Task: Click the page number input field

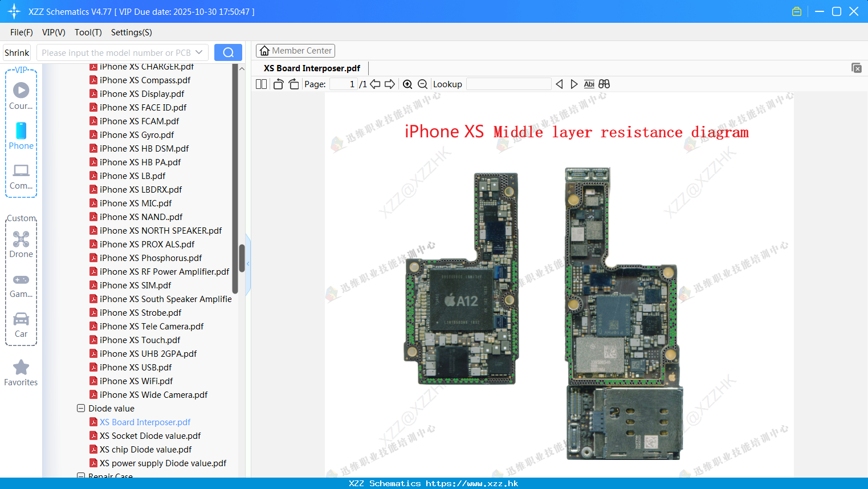Action: click(x=344, y=84)
